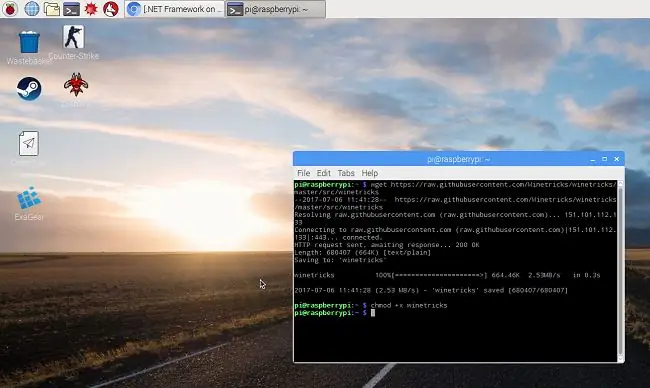
Task: Select the ExaGear desktop icon
Action: 29,204
